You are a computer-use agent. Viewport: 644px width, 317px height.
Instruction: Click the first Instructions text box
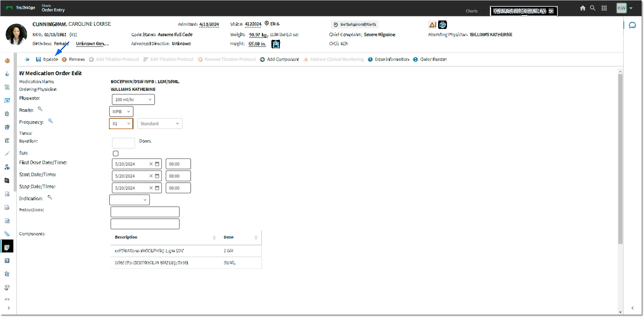[x=145, y=212]
